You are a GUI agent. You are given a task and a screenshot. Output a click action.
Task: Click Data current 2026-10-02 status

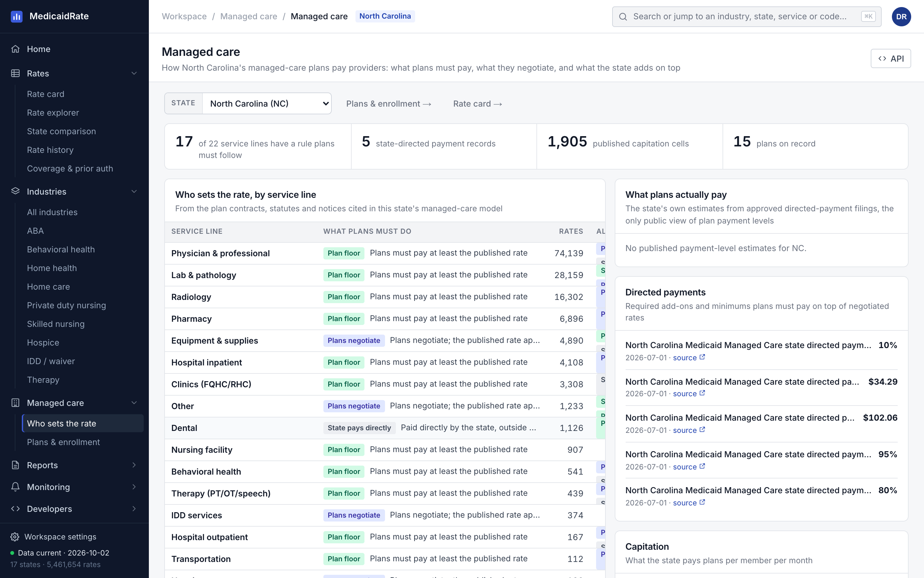click(60, 553)
